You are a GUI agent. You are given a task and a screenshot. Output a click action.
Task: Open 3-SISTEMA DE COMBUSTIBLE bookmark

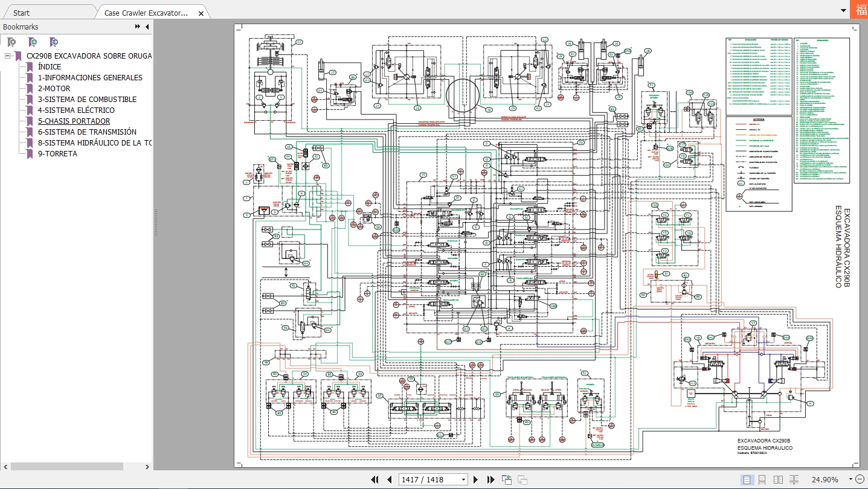pyautogui.click(x=87, y=100)
